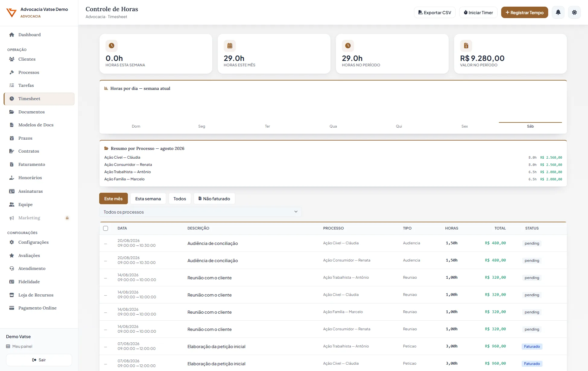Open notifications with the bell icon

(558, 12)
